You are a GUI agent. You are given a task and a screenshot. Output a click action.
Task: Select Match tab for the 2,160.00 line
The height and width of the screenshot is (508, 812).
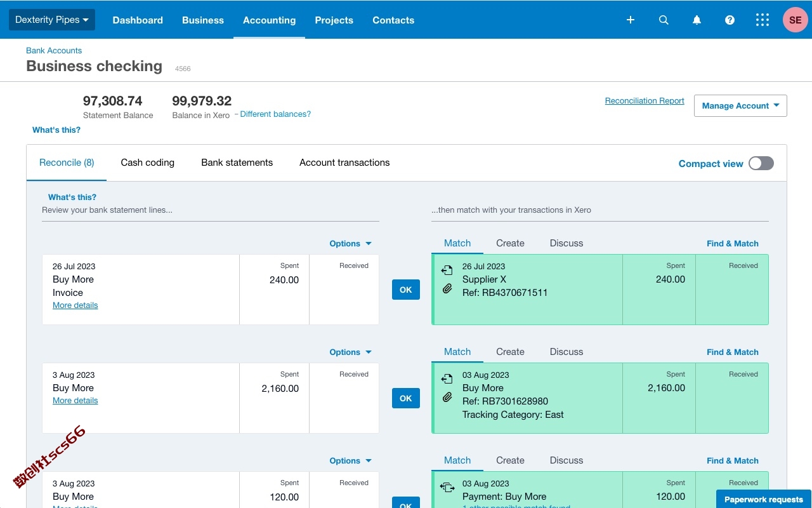[457, 352]
